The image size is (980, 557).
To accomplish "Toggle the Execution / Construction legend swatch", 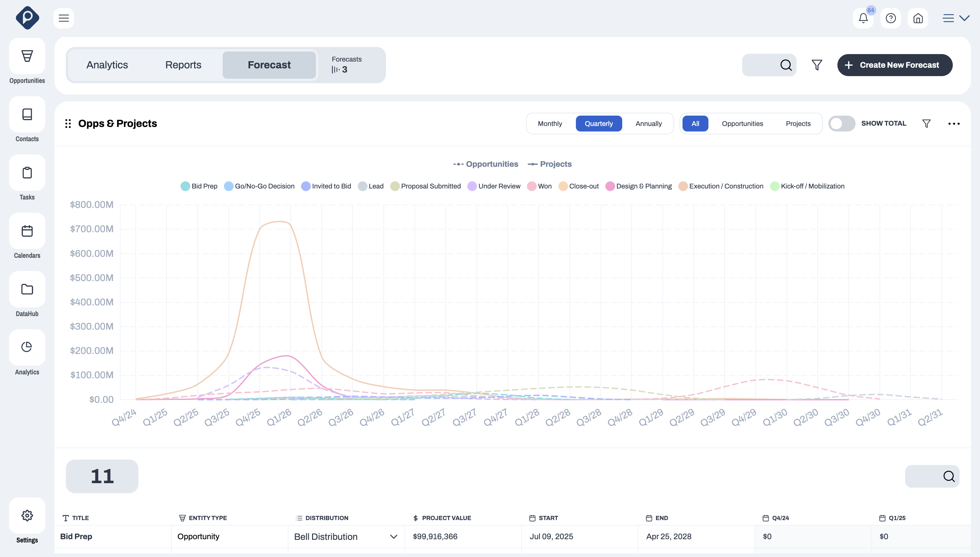I will 682,186.
